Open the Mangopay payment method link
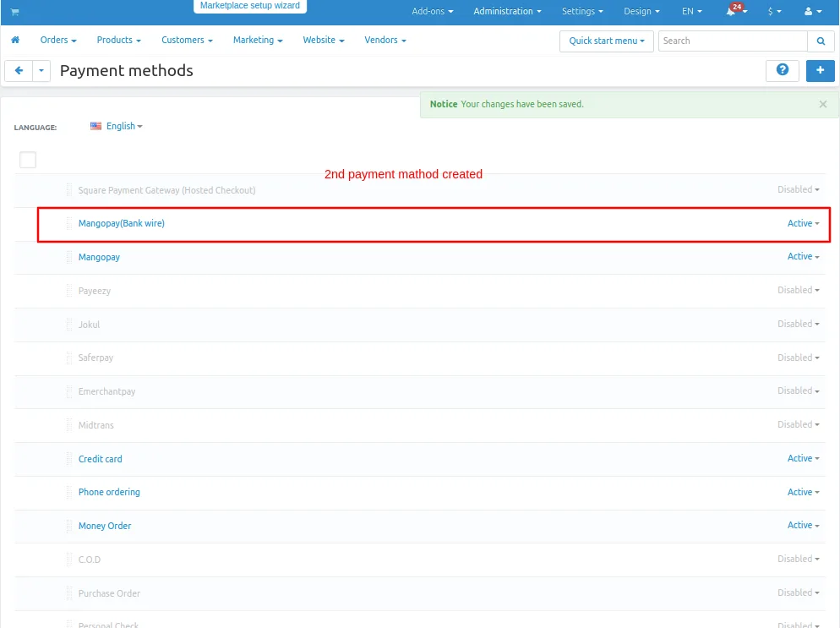 pyautogui.click(x=99, y=257)
